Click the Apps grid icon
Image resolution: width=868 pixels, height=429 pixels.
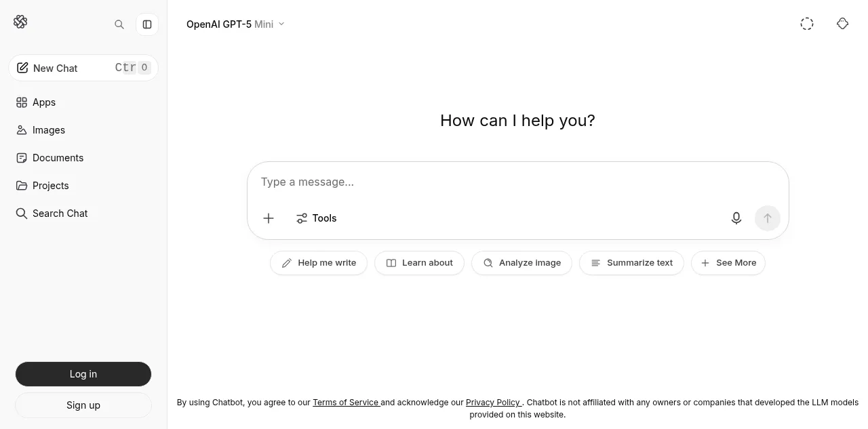pyautogui.click(x=22, y=102)
